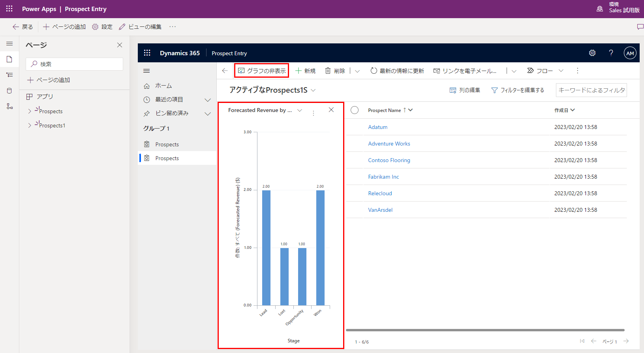Open the Adatum record
The width and height of the screenshot is (644, 353).
point(377,127)
